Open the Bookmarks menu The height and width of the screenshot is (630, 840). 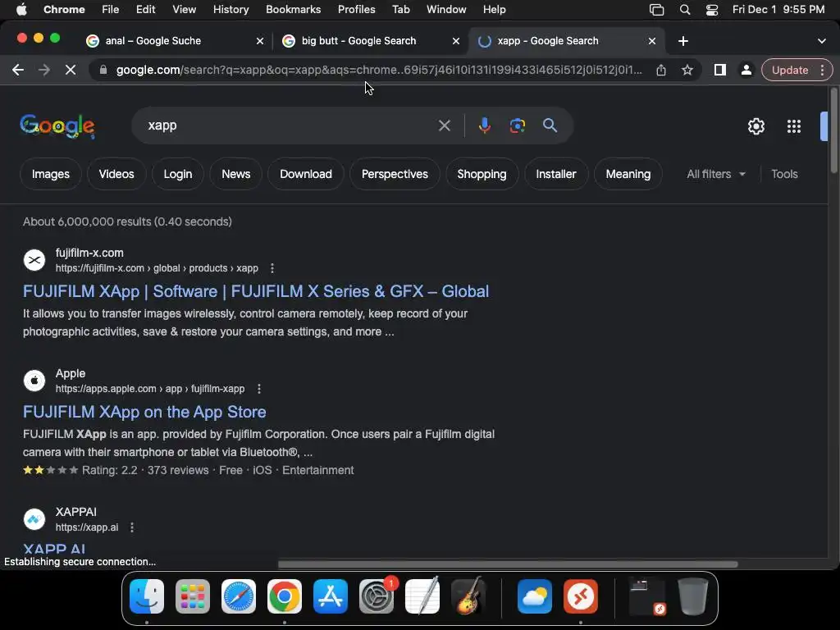point(293,10)
